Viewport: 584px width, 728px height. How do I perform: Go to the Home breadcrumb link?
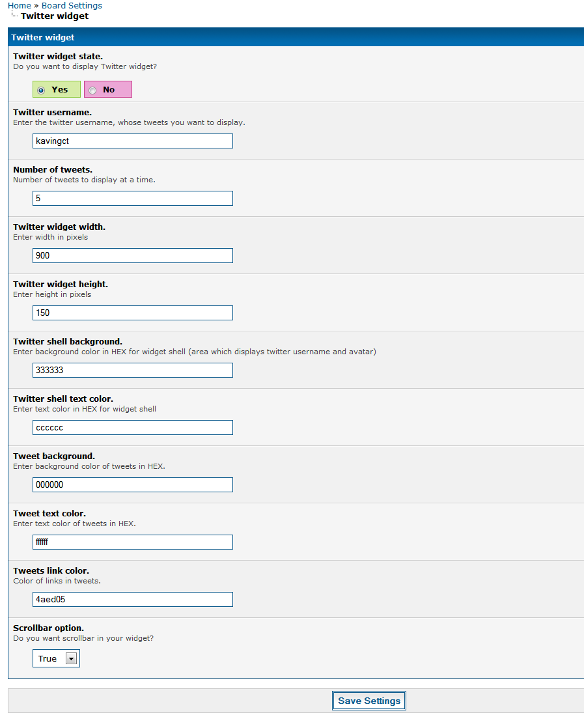click(x=20, y=5)
